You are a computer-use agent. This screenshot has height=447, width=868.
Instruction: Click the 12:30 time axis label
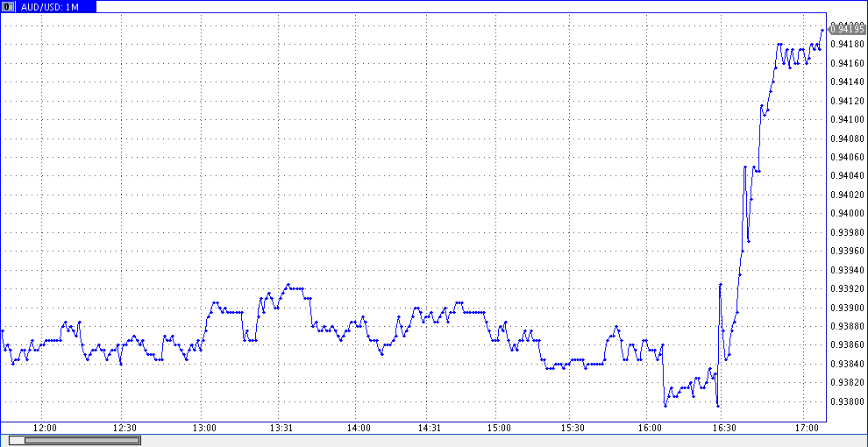pos(125,429)
